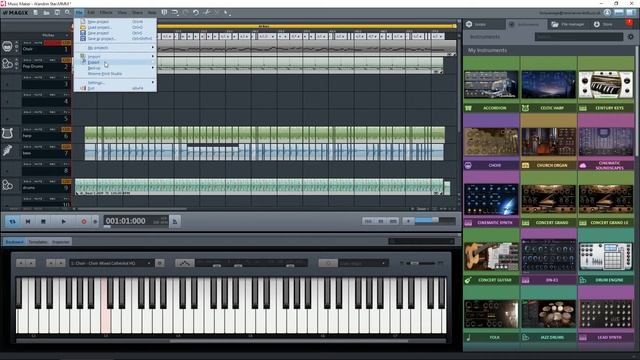640x360 pixels.
Task: Open the File manager tab
Action: 567,24
